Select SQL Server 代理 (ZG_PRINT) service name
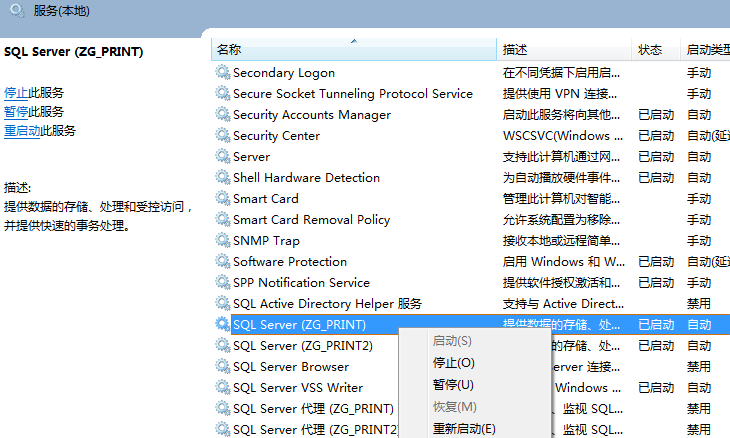Image resolution: width=730 pixels, height=438 pixels. [313, 409]
